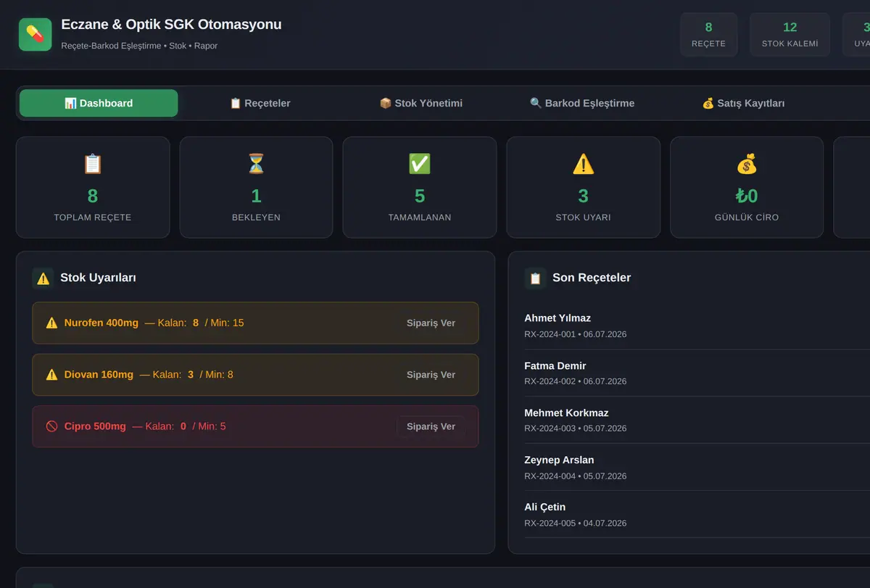Select Mehmet Korkmaz in Son Reçeteler
The image size is (870, 588).
tap(697, 420)
